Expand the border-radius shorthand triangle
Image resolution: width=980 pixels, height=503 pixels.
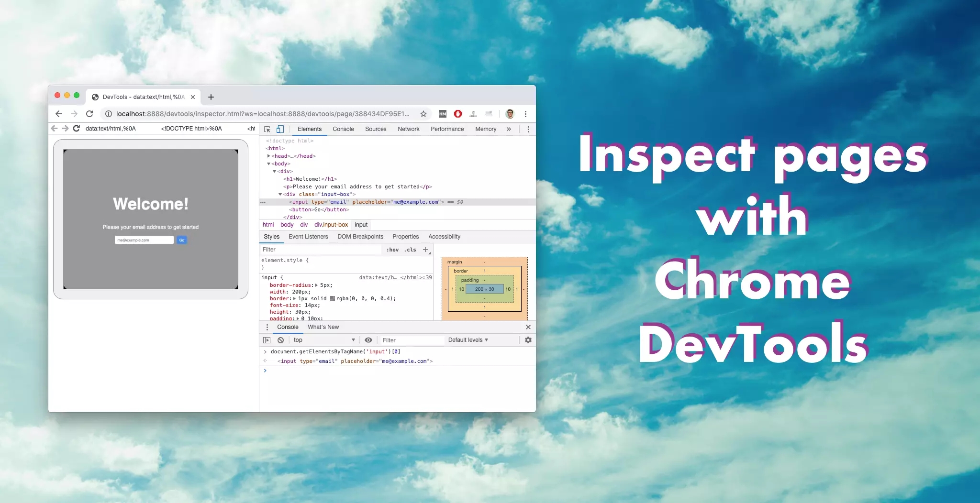pos(317,285)
